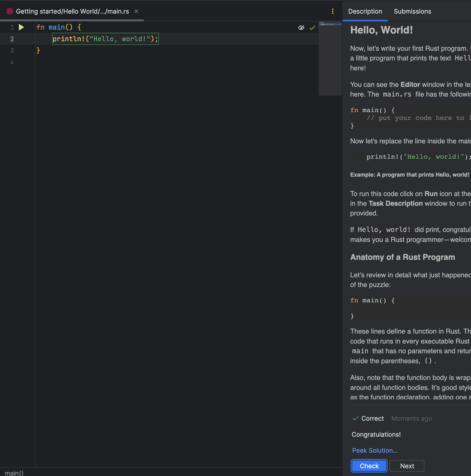Click the closing brace on line 3
Image resolution: width=471 pixels, height=476 pixels.
38,50
